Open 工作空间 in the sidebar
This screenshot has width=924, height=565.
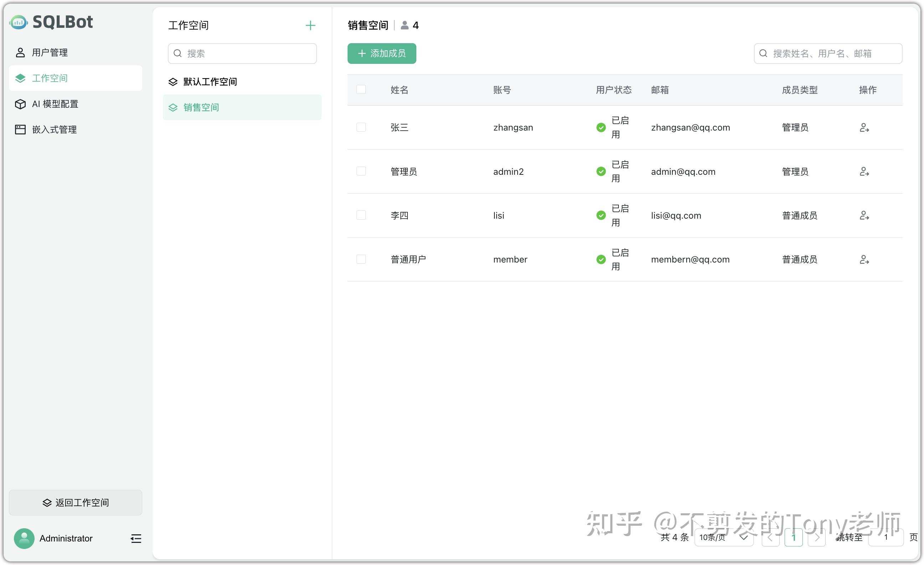coord(75,78)
